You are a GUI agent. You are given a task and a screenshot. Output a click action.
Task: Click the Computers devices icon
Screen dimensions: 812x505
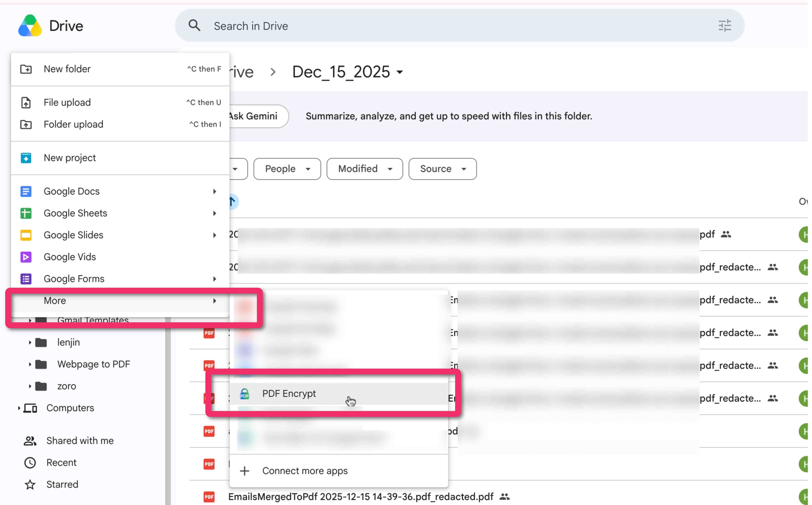tap(30, 408)
